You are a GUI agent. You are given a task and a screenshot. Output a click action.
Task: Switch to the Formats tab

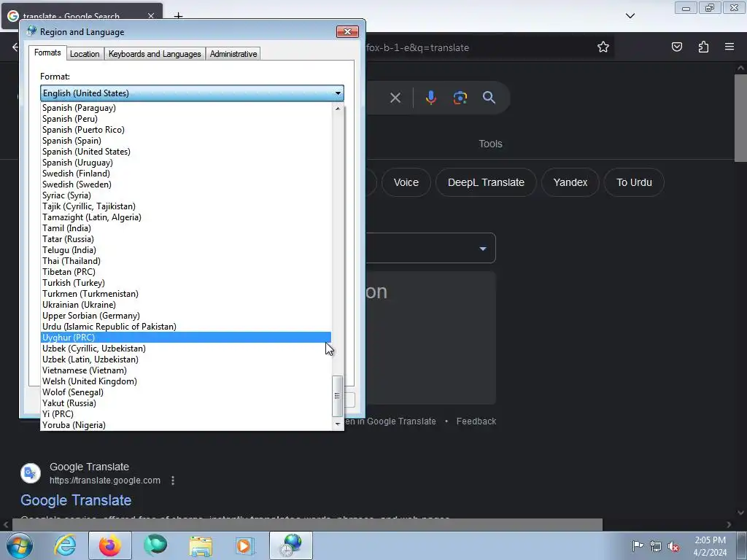(x=47, y=52)
